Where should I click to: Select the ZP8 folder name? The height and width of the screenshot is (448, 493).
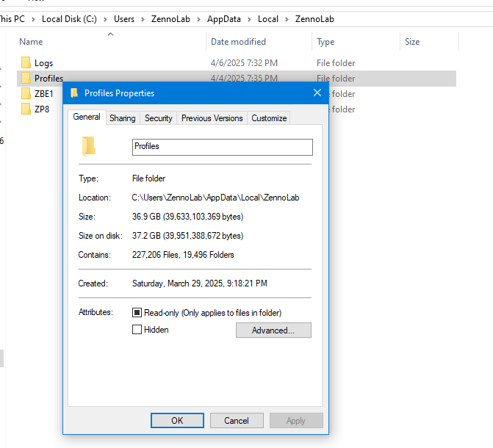click(x=42, y=109)
